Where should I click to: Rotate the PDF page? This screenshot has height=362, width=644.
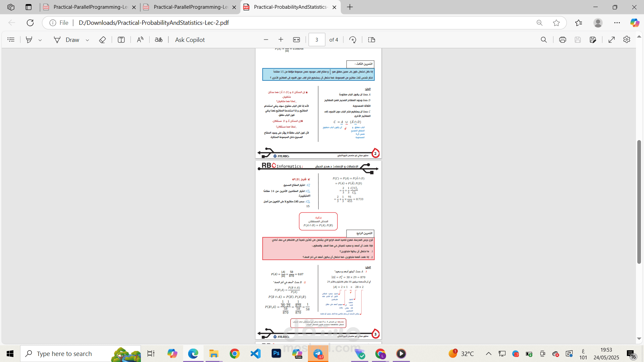point(353,40)
